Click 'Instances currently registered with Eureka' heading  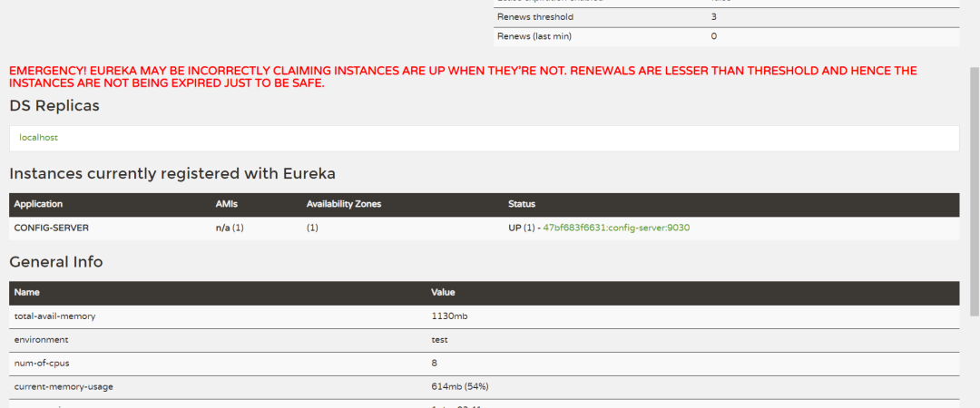coord(172,174)
